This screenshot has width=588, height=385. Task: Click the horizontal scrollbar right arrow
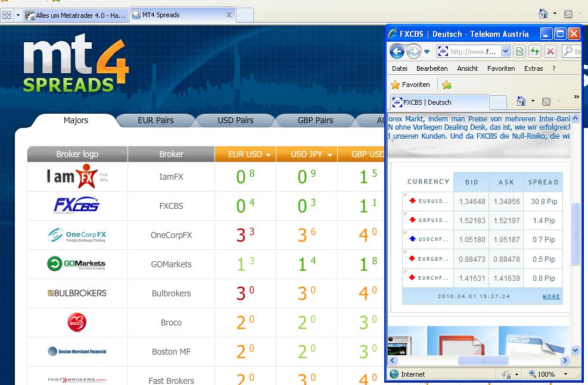[x=565, y=361]
